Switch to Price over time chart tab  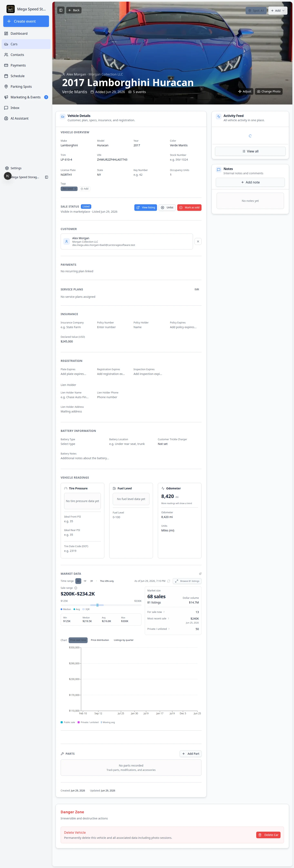click(78, 640)
